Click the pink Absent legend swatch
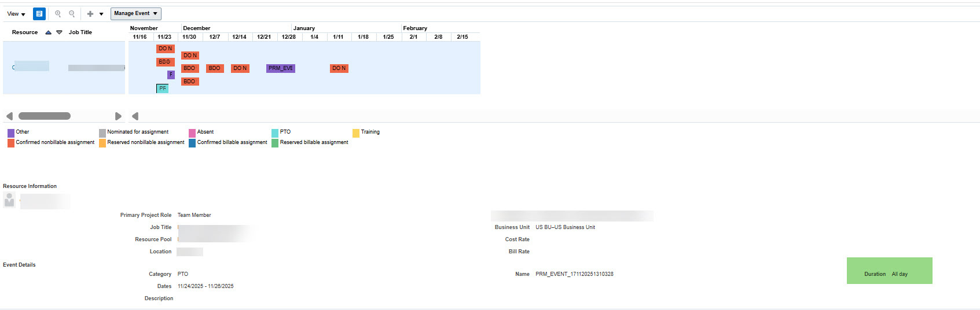 (x=192, y=133)
